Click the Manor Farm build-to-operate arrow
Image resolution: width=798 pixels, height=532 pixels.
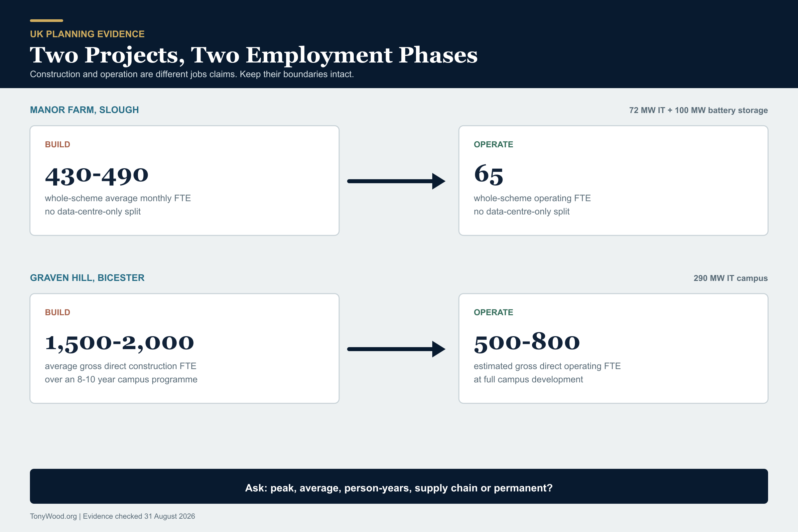coord(396,181)
